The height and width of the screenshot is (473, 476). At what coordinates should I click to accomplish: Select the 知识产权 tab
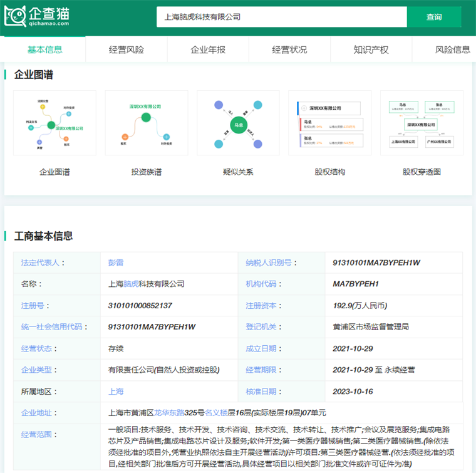371,49
